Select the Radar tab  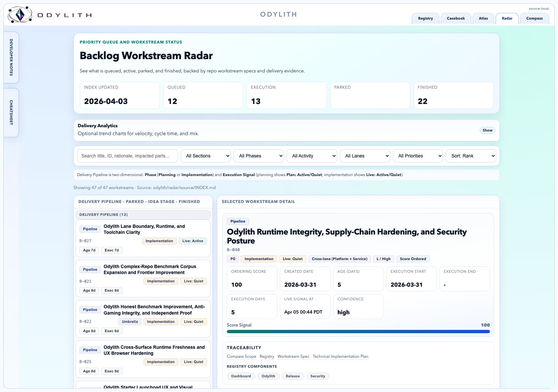click(x=507, y=18)
